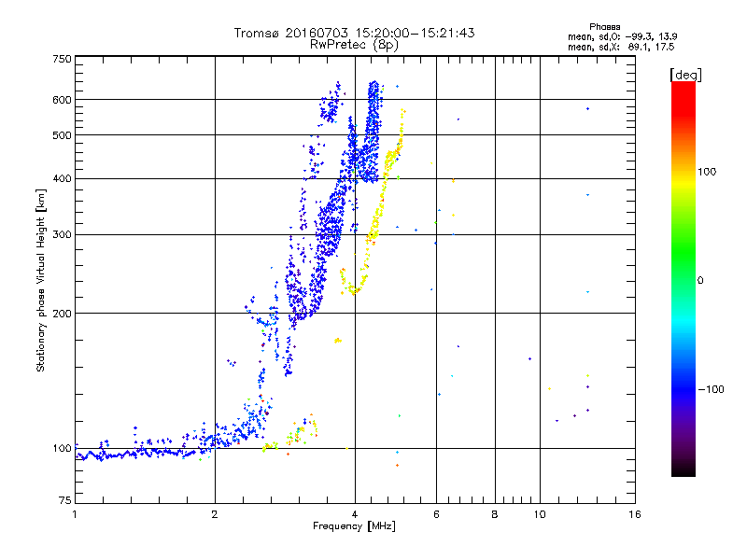
Task: Click the plot title 'Tromsø 20160703 15:20:00-15:21:43'
Action: 354,33
